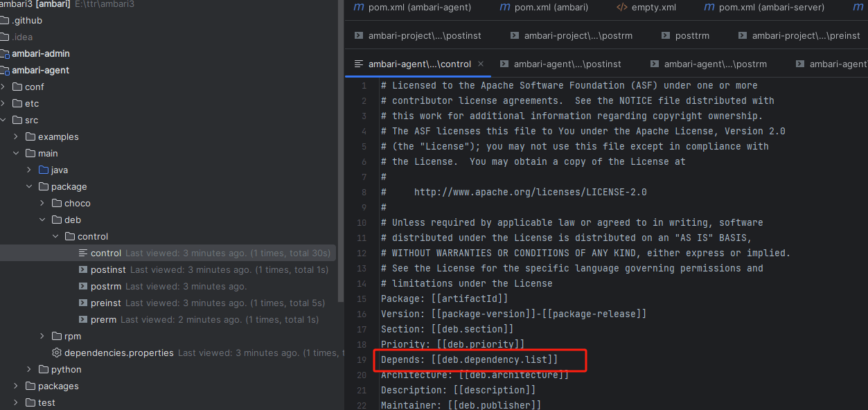Expand the rpm folder chevron
The height and width of the screenshot is (410, 868).
[x=42, y=336]
